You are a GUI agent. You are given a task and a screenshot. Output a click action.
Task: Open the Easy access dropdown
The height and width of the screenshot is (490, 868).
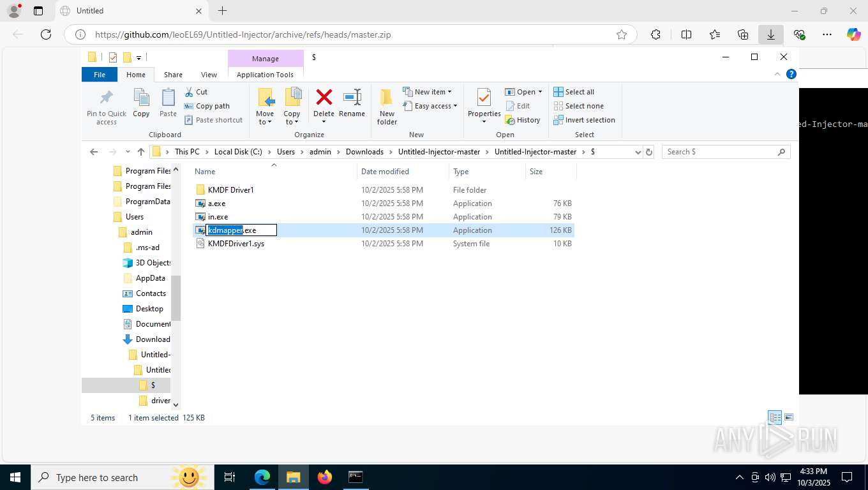pos(430,106)
